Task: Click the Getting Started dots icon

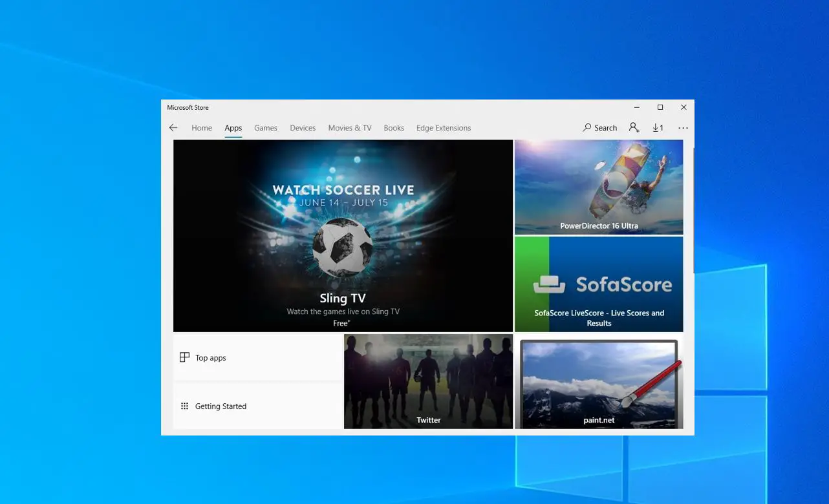Action: (x=184, y=406)
